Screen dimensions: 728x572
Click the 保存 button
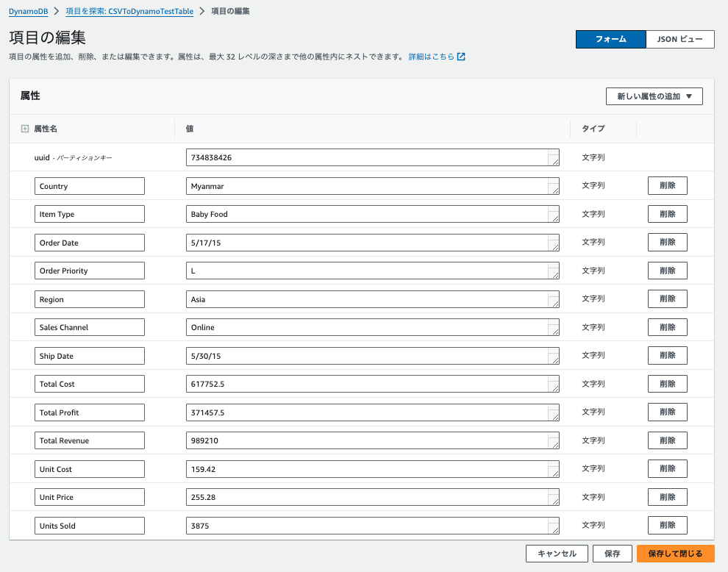pyautogui.click(x=612, y=554)
